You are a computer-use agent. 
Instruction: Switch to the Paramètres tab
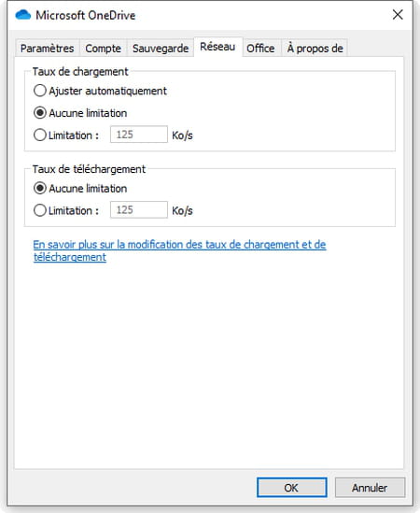tap(47, 49)
